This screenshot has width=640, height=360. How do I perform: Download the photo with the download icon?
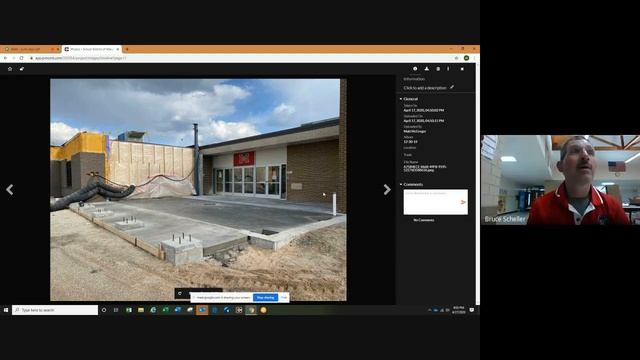click(x=427, y=69)
